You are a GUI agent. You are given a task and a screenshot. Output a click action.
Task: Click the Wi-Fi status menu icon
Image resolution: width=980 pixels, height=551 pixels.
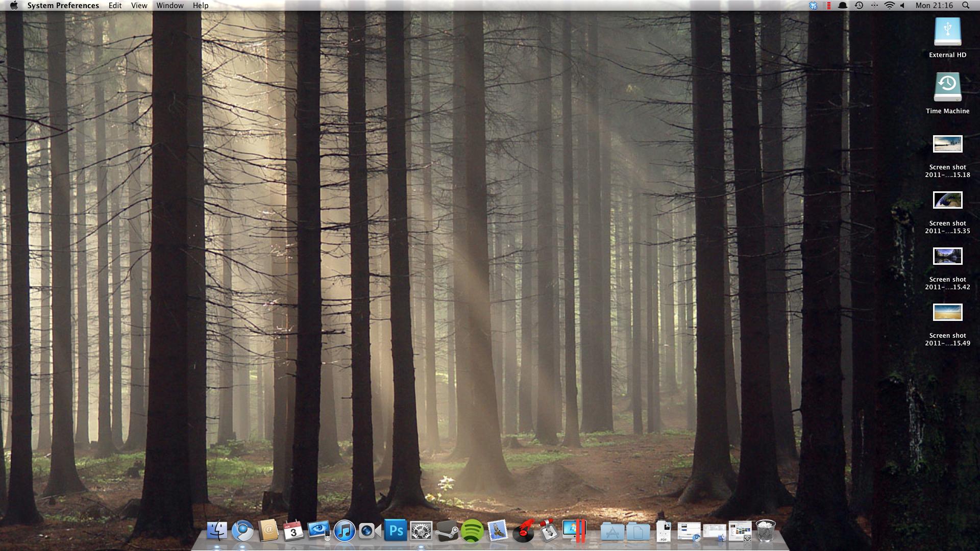click(890, 6)
